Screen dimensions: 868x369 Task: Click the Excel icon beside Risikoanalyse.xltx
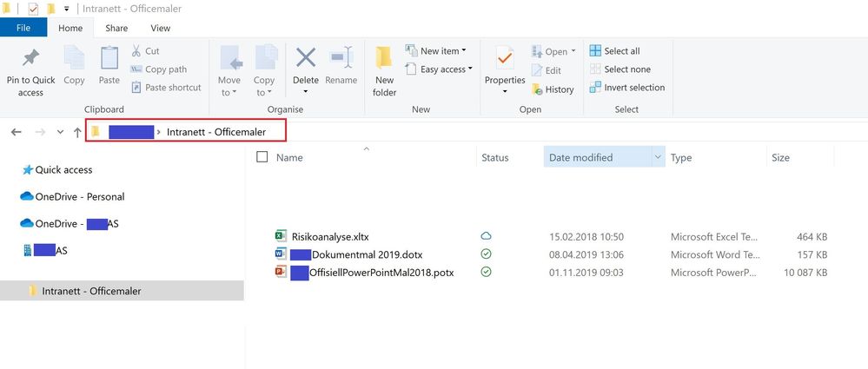pyautogui.click(x=282, y=236)
